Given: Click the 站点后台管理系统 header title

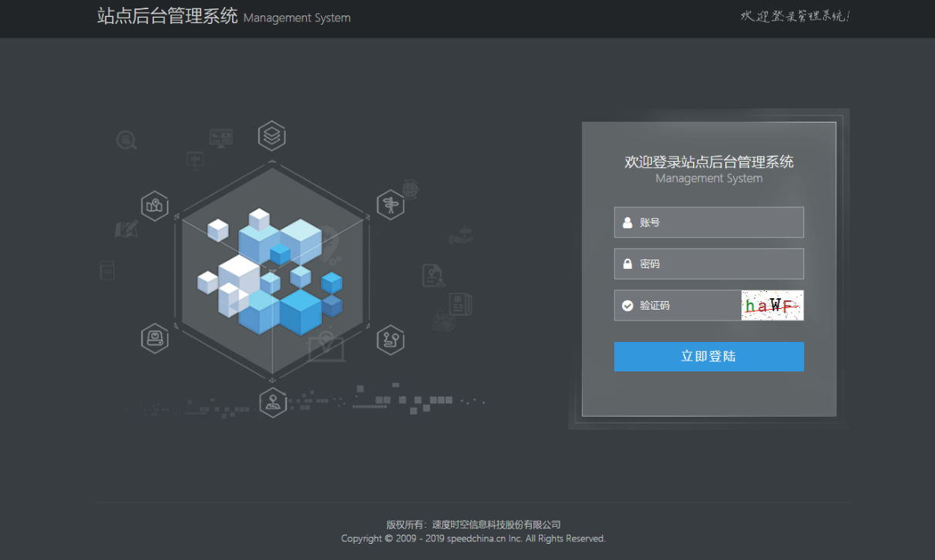Looking at the screenshot, I should (167, 16).
